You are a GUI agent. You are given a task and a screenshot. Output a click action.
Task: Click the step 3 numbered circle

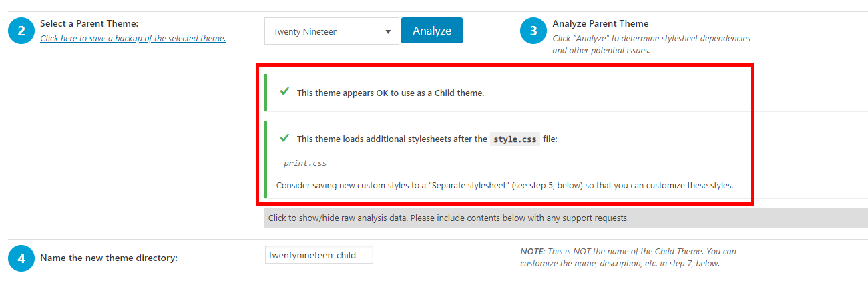[533, 31]
